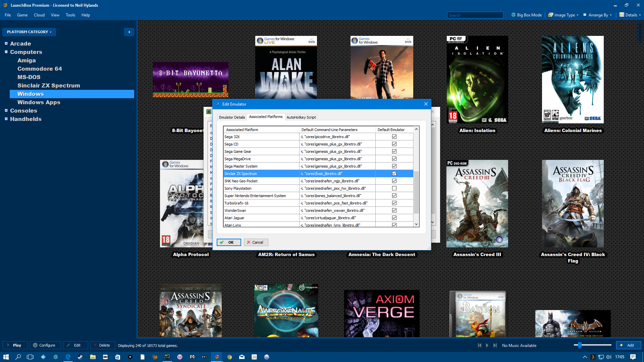Select the Windows Apps platform
Screen dimensions: 644x362
pos(39,102)
